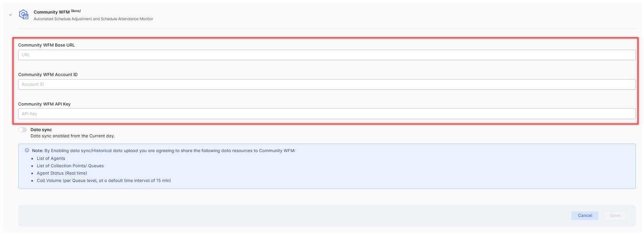Click the Beta tag next to Community WFM
The width and height of the screenshot is (644, 234).
(x=76, y=11)
